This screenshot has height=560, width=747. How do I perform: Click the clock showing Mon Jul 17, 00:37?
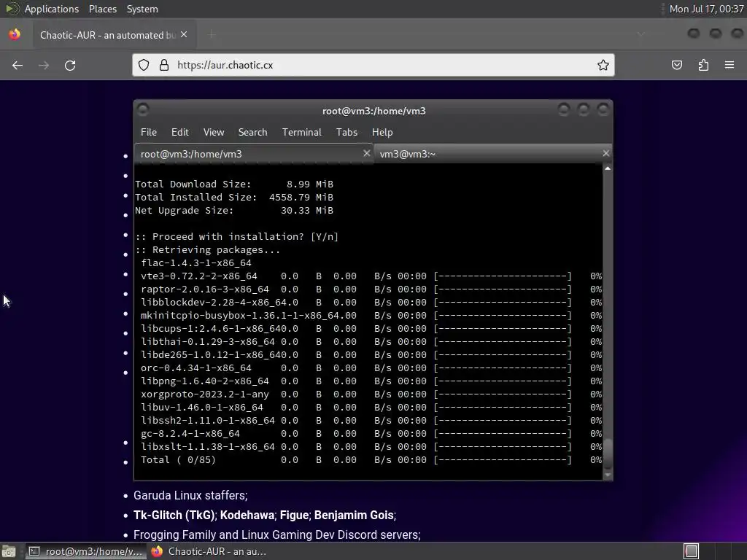tap(706, 9)
